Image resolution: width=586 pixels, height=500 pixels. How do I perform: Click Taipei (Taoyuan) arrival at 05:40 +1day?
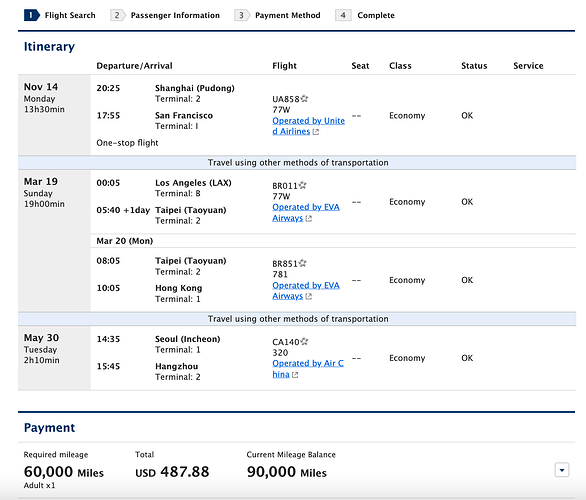191,210
